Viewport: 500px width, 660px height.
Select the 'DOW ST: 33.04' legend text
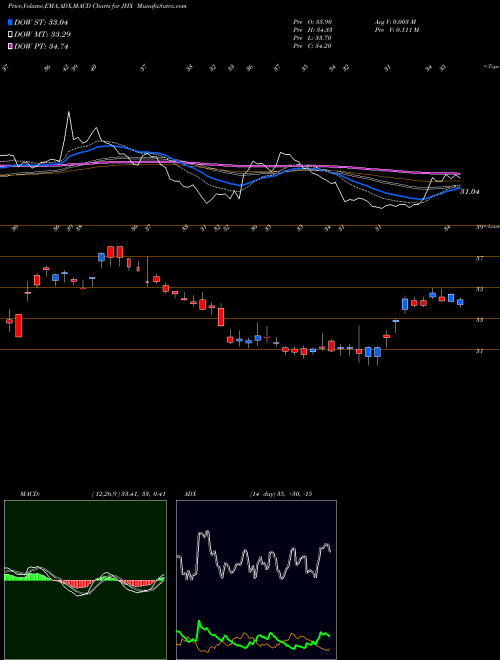[x=41, y=22]
